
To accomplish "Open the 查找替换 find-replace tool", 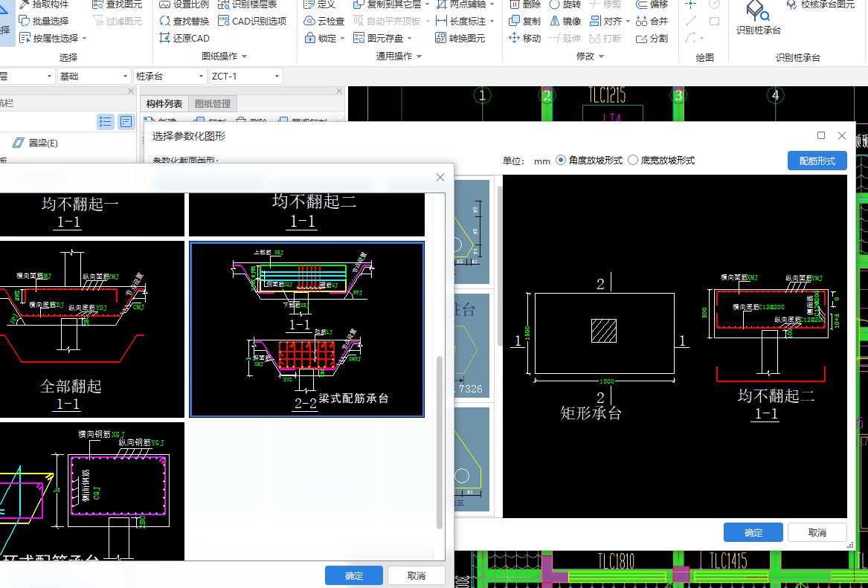I will coord(184,21).
